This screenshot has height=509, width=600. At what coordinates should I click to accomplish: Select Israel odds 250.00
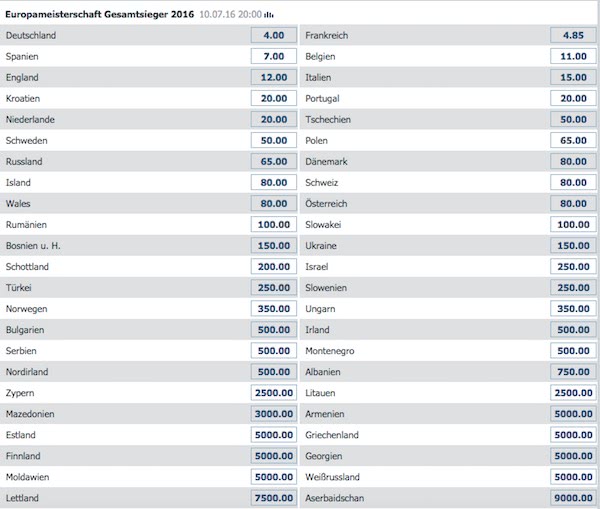[x=573, y=267]
